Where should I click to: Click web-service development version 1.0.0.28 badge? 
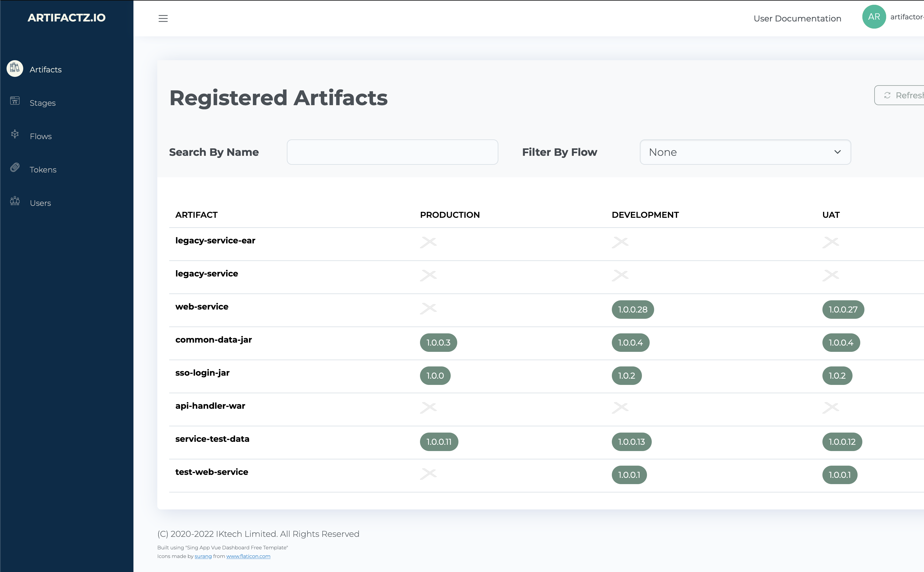coord(632,310)
